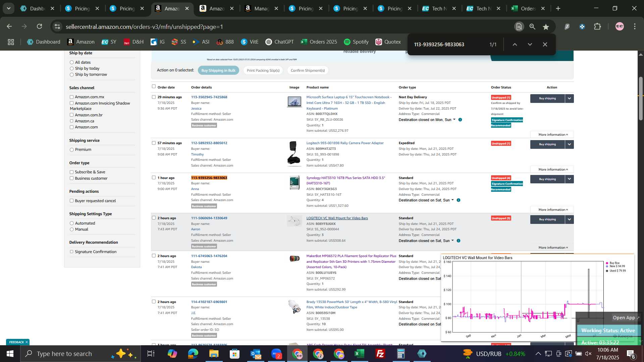
Task: Click Confirm Shipment(s) button
Action: tap(308, 70)
